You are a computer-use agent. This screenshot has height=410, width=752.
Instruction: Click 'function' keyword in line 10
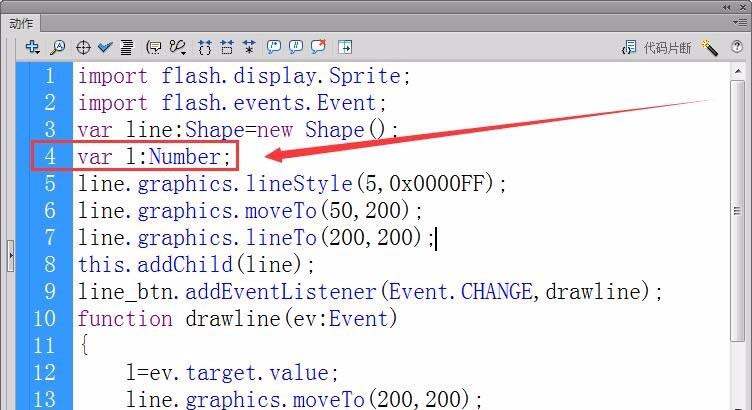(125, 318)
